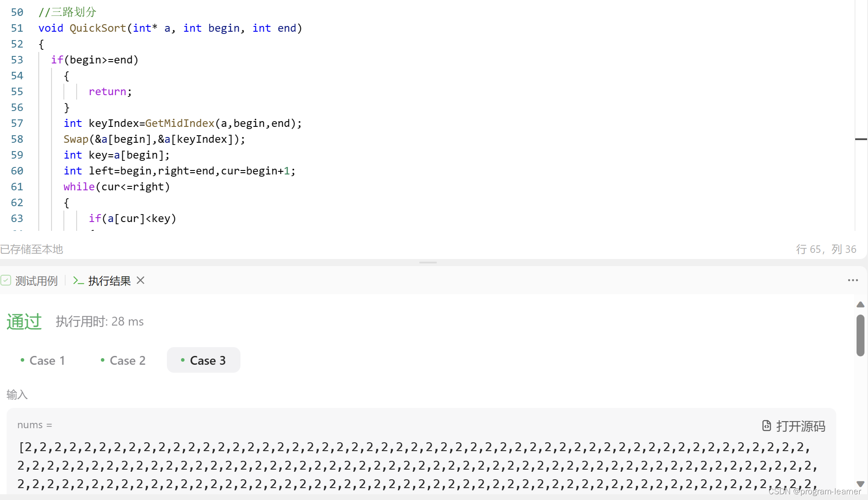Screen dimensions: 868x500
Task: Click the GetMidIndex call on line 57
Action: click(x=180, y=123)
